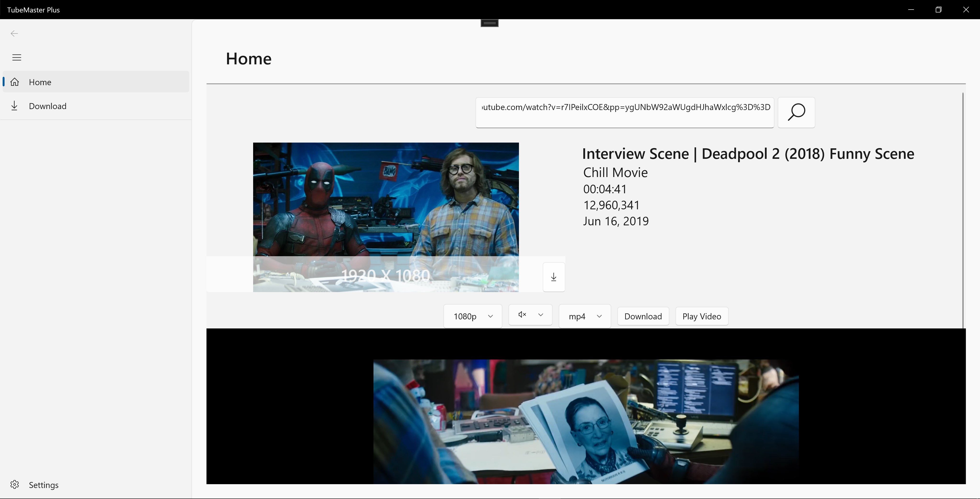Click the drag handle at top center

pos(490,23)
